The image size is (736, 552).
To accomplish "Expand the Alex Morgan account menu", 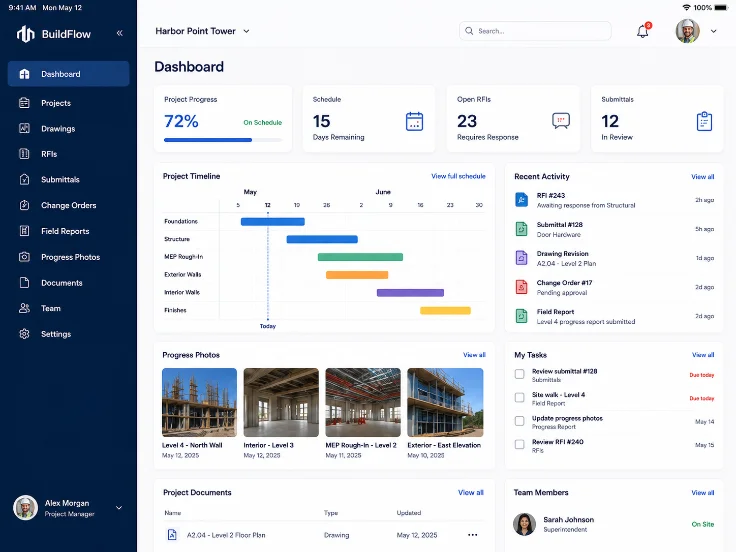I will tap(119, 507).
